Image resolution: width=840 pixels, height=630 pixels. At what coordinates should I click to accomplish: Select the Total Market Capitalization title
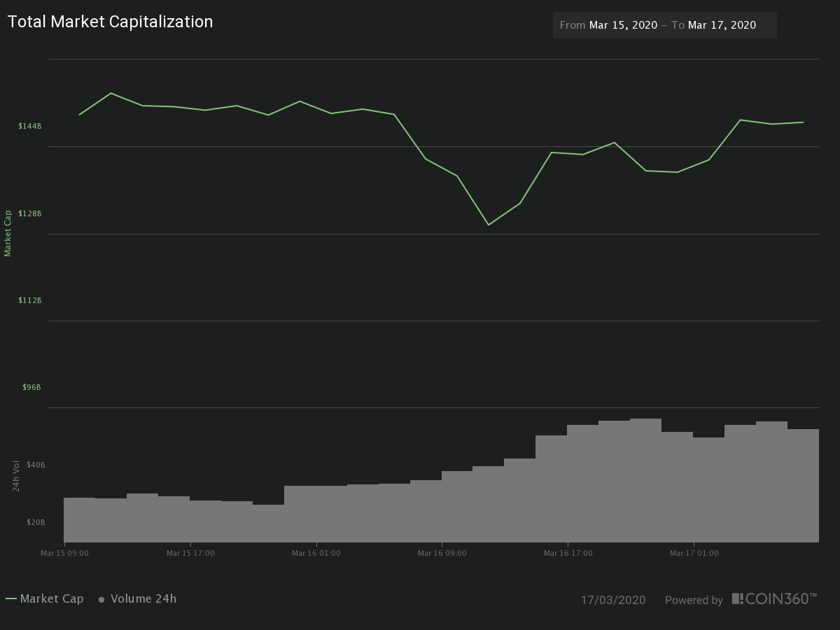point(110,22)
